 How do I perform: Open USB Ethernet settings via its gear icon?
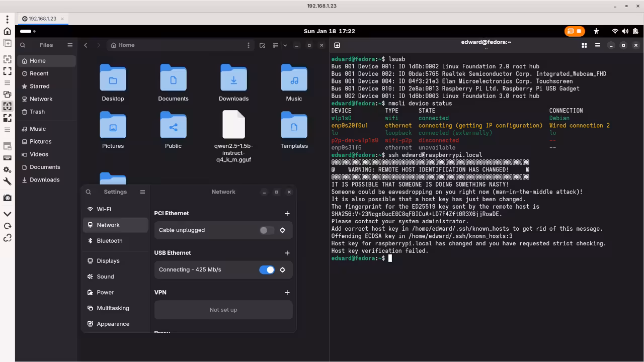[x=282, y=270]
